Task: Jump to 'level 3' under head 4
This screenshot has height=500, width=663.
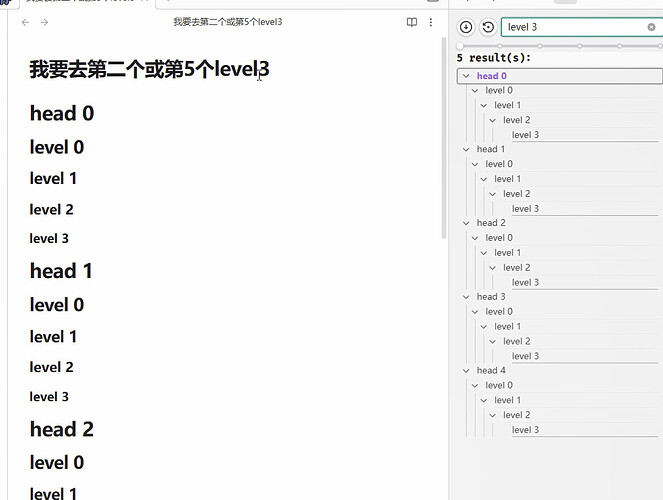Action: [x=525, y=430]
